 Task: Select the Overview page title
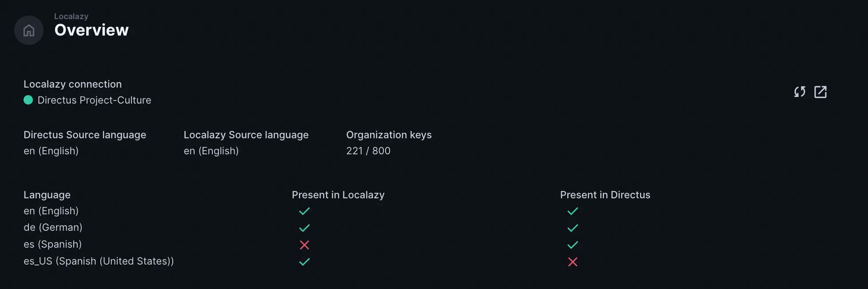(92, 30)
